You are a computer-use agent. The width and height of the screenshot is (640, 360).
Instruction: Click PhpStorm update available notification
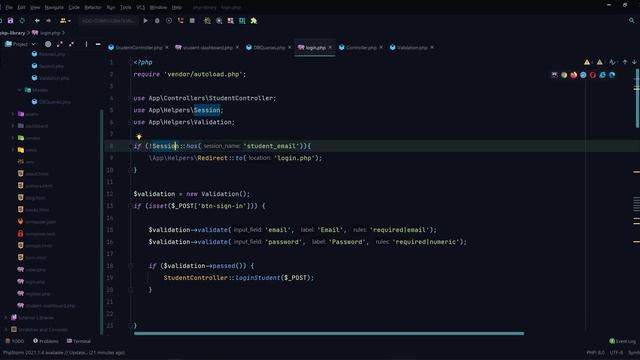(x=64, y=352)
